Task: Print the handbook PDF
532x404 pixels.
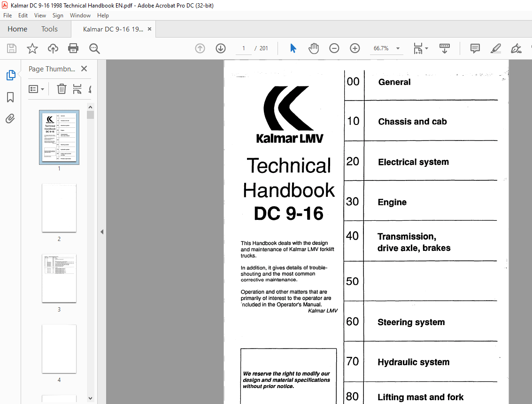Action: tap(73, 48)
